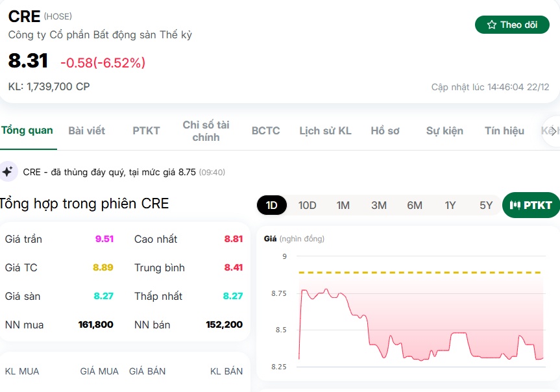
Task: Expand hidden tabs with the right arrow
Action: coord(552,130)
